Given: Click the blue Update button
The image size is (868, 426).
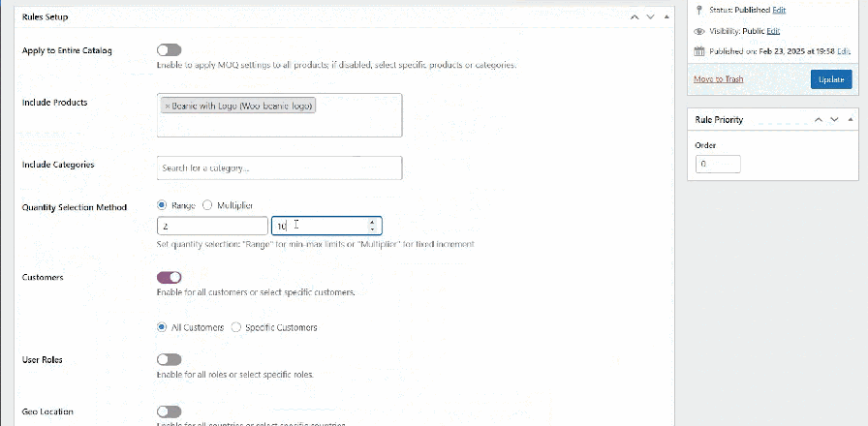Looking at the screenshot, I should pos(831,79).
